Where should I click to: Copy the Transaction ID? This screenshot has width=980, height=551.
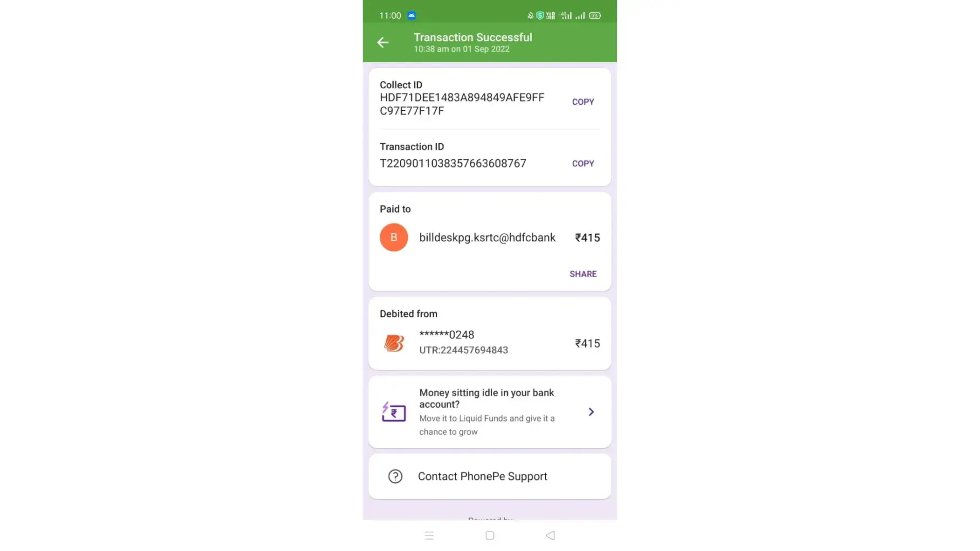click(x=583, y=164)
